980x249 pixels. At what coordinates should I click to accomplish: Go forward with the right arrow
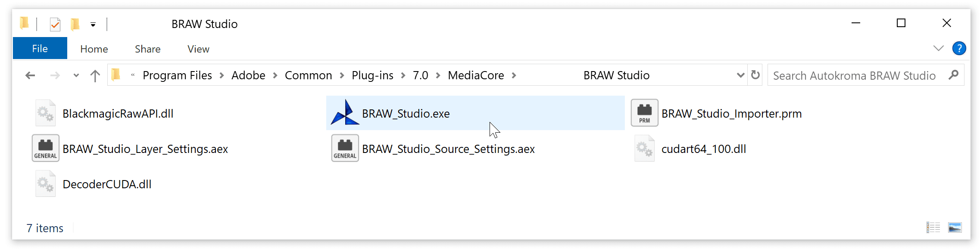pos(55,75)
